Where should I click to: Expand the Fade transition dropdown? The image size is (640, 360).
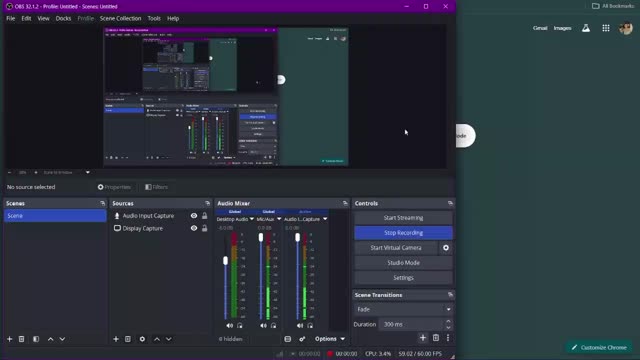pos(403,309)
